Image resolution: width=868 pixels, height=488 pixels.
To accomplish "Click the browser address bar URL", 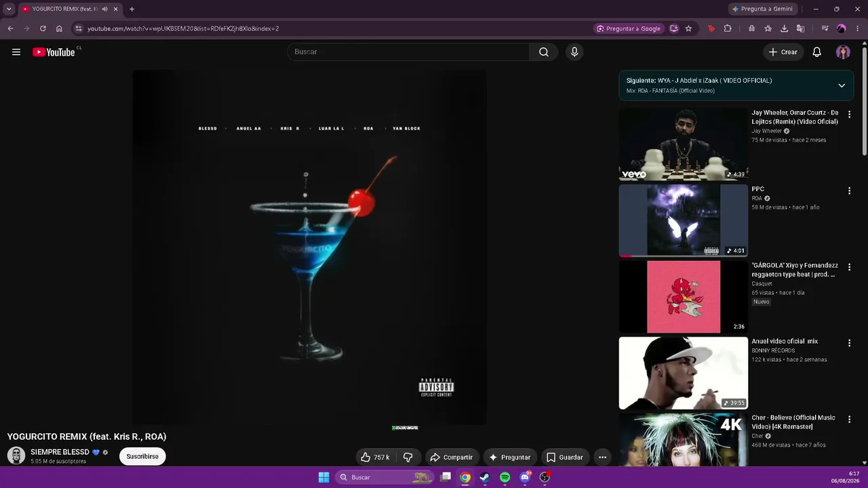I will (x=183, y=28).
